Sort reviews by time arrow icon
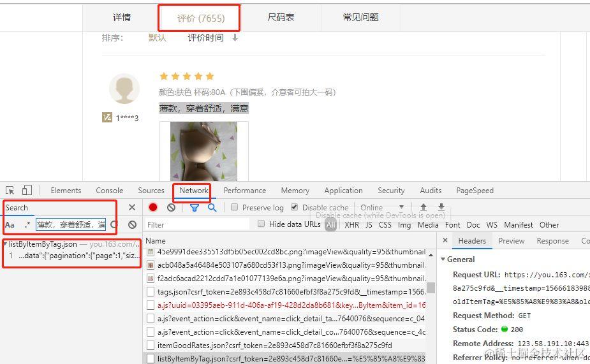Image resolution: width=590 pixels, height=364 pixels. click(235, 38)
